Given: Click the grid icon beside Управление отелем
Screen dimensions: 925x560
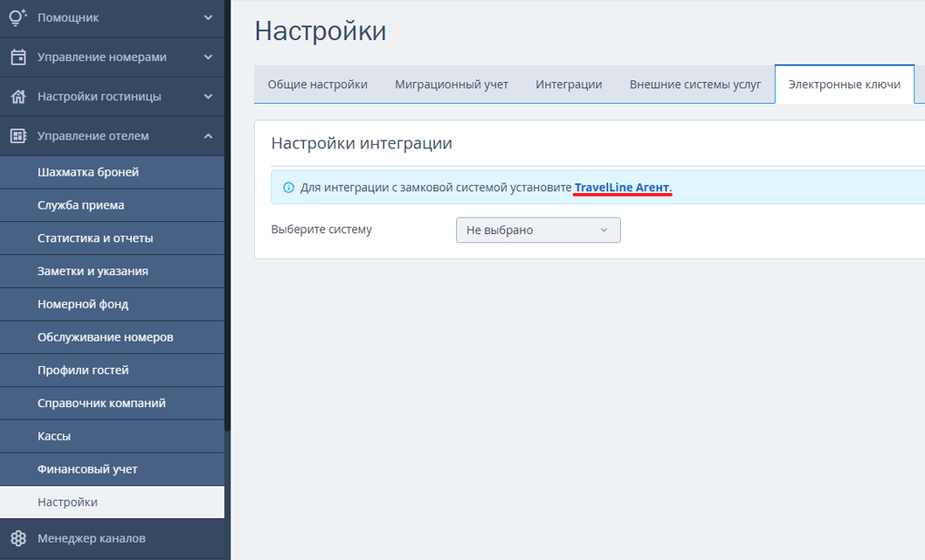Looking at the screenshot, I should pyautogui.click(x=18, y=136).
